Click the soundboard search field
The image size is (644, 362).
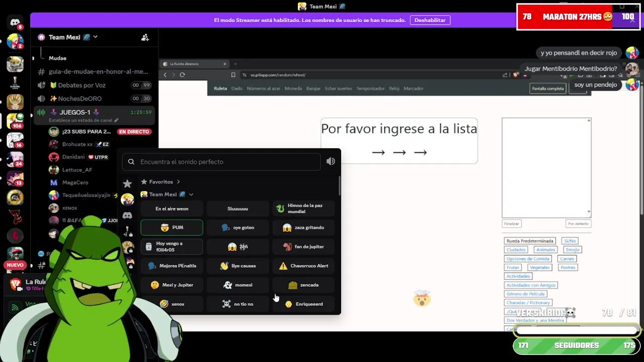point(221,162)
